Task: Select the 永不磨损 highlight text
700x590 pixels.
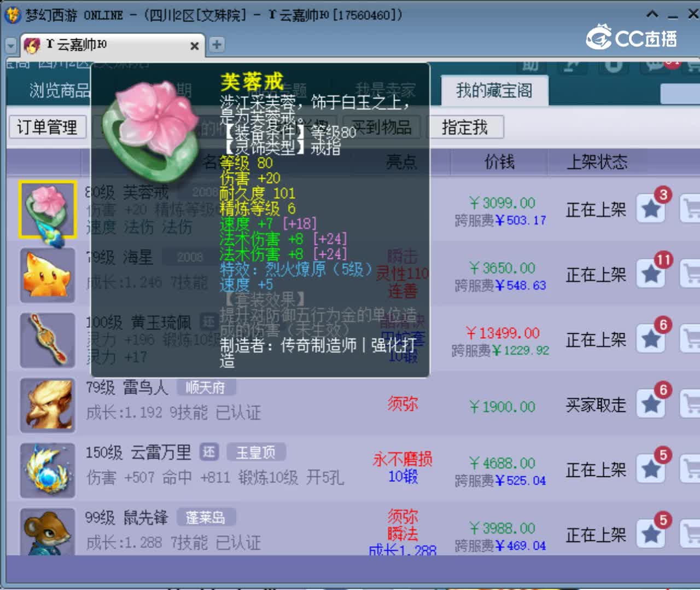Action: (402, 459)
